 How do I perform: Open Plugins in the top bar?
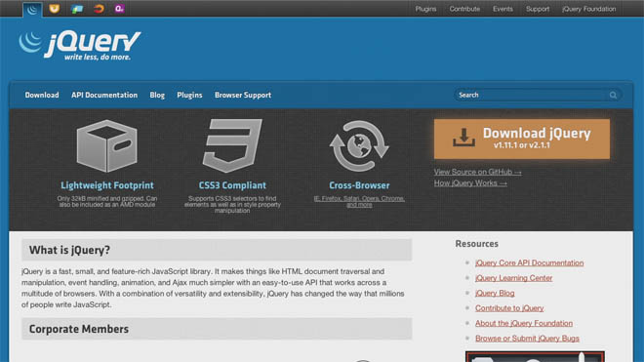pos(425,9)
